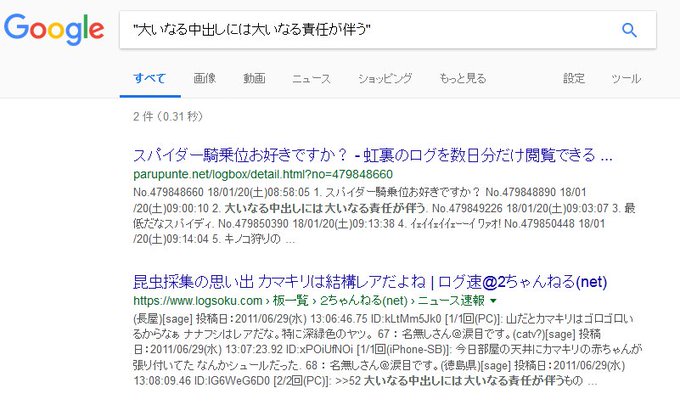Open the スパイダー騎乗位お好きですか result title
Screen dimensions: 680x405
(373, 155)
